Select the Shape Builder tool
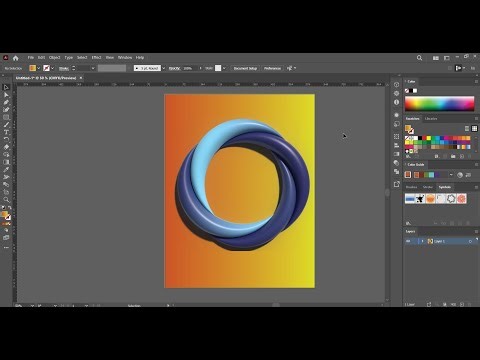 6,155
